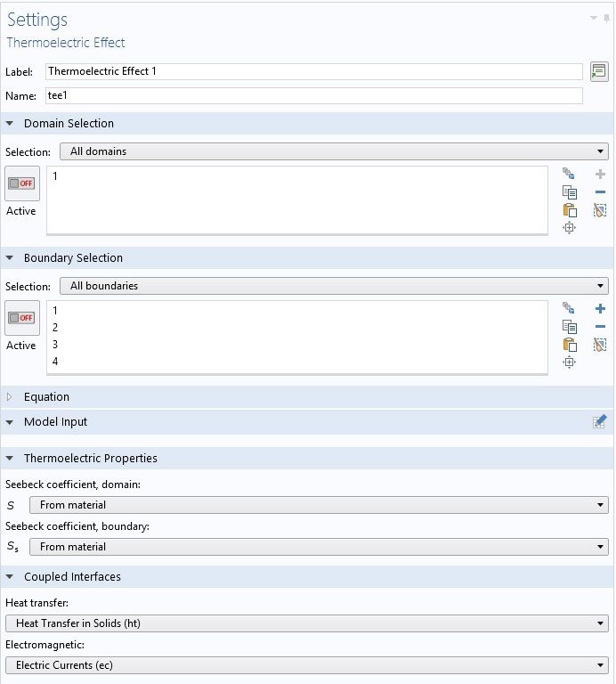
Task: Paste into the Domain Selection list
Action: click(x=569, y=210)
